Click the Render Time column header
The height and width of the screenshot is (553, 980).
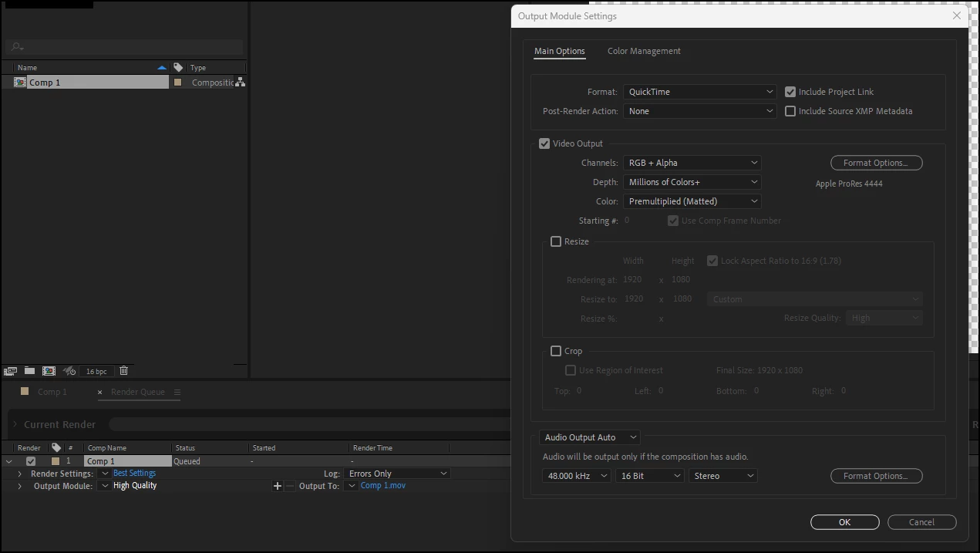(x=372, y=447)
